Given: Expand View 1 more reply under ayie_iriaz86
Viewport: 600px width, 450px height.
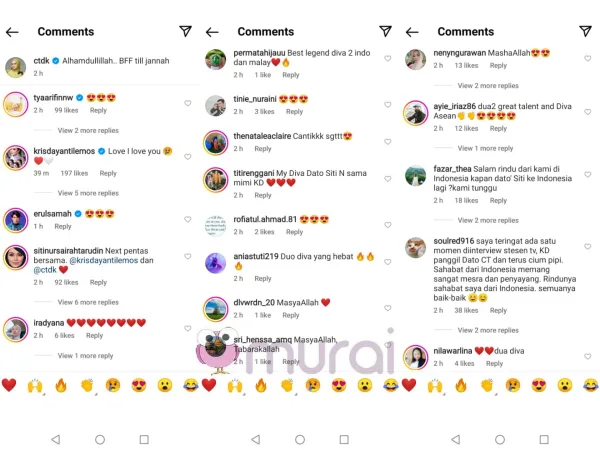Looking at the screenshot, I should pos(485,148).
